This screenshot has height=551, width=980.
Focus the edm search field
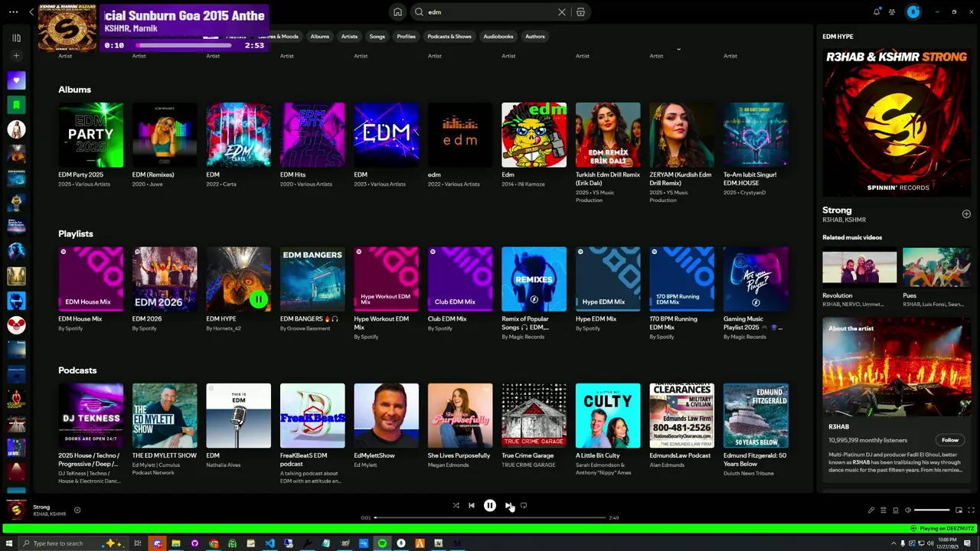click(490, 12)
